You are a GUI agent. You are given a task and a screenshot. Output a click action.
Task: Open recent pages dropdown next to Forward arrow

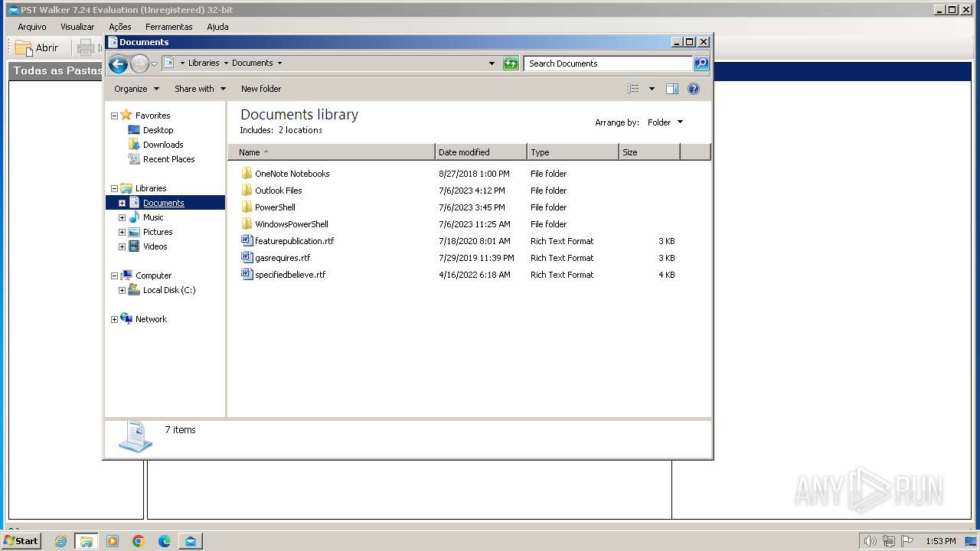coord(154,64)
